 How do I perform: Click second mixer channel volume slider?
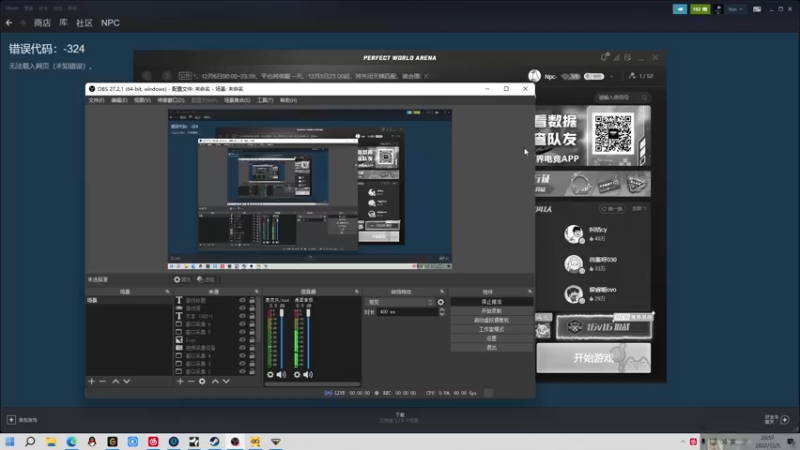click(308, 337)
